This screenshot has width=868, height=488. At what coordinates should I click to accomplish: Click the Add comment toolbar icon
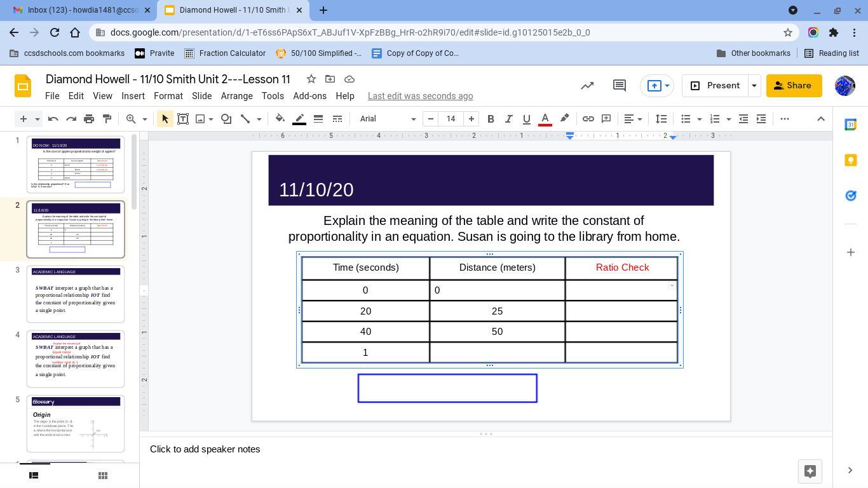pyautogui.click(x=606, y=119)
